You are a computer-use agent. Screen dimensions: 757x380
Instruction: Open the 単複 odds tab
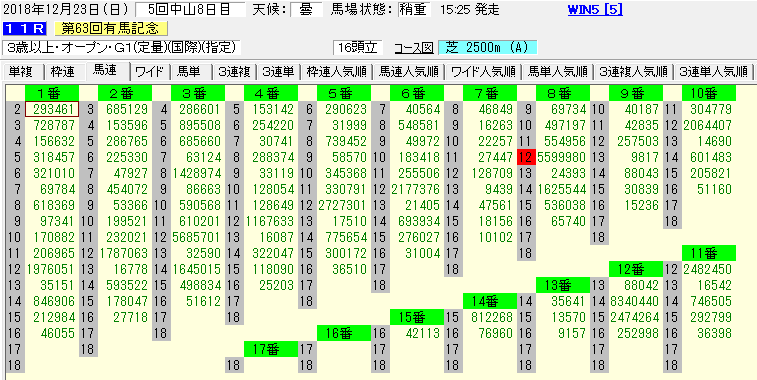coord(22,72)
